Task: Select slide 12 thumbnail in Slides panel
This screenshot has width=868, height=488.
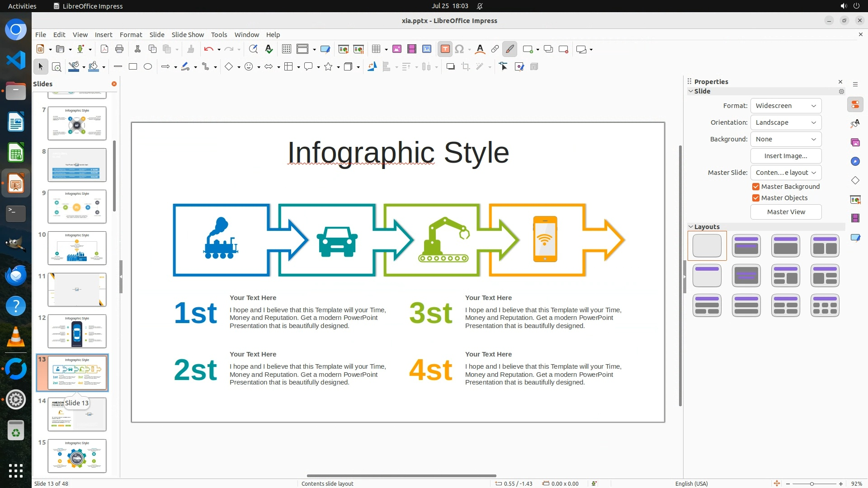Action: tap(77, 331)
